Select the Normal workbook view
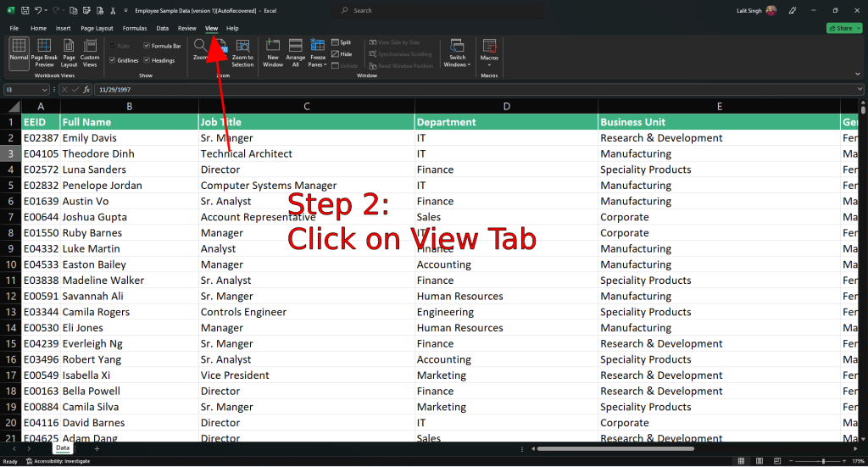Image resolution: width=868 pixels, height=467 pixels. pos(19,53)
